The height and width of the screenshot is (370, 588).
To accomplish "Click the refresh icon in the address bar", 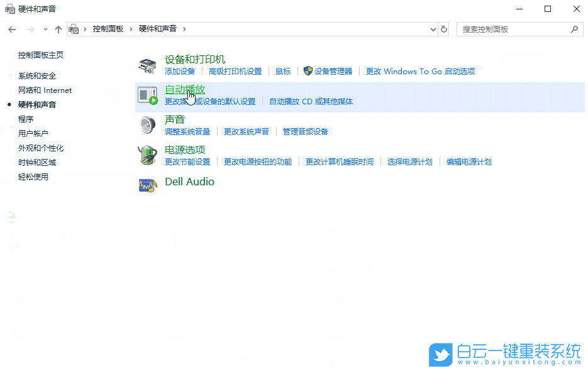I will pos(444,29).
